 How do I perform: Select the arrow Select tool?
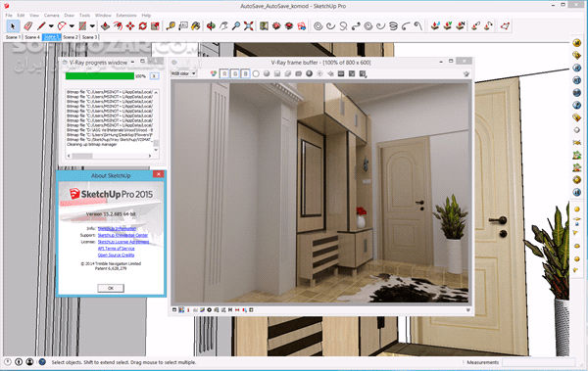[x=13, y=26]
